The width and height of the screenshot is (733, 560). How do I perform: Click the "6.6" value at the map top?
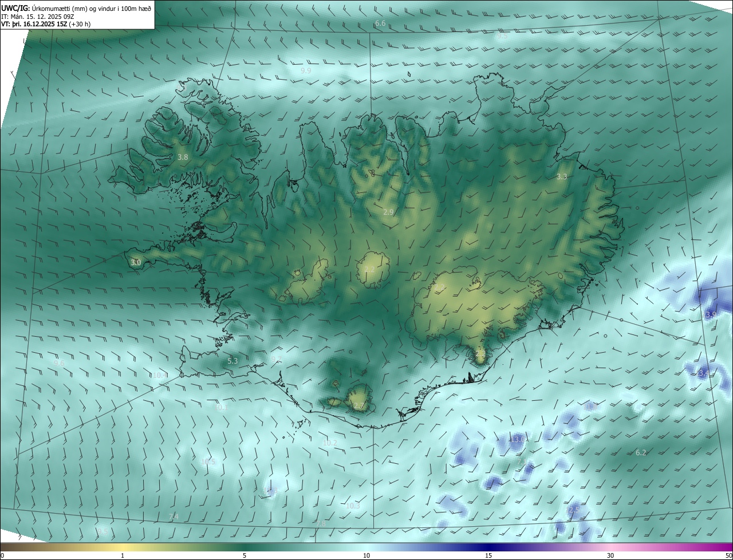pos(380,23)
